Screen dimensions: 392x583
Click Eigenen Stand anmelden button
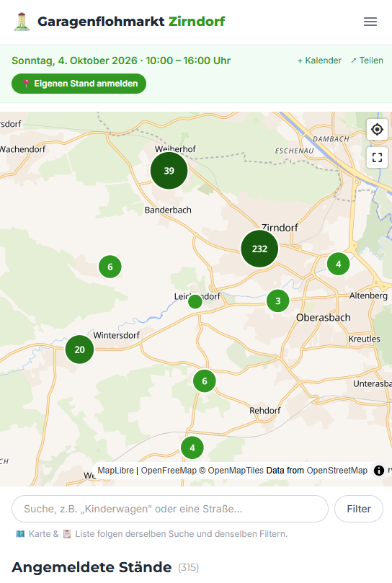(x=79, y=84)
